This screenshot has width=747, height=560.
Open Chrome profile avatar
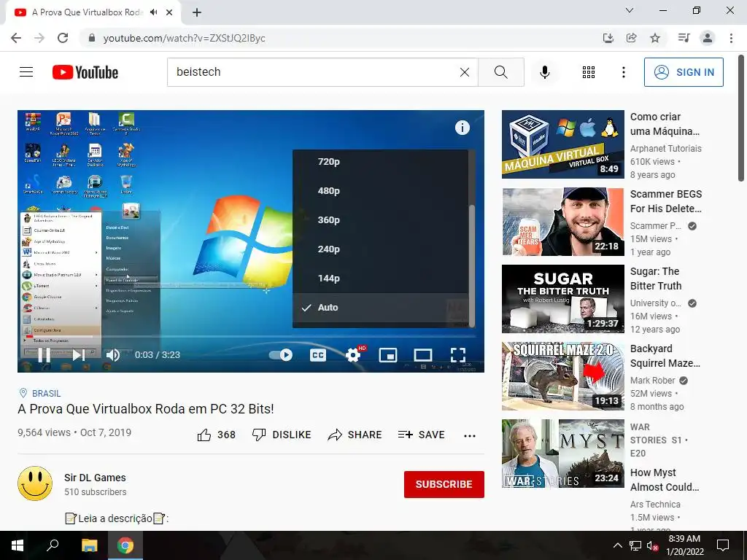tap(708, 38)
